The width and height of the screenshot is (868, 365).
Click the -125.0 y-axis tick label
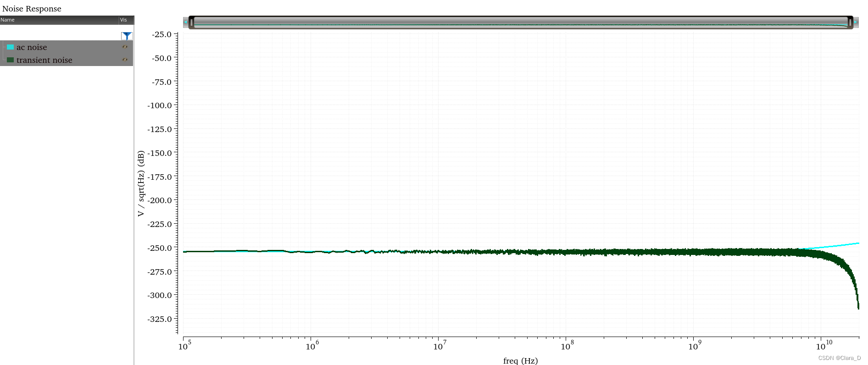click(x=160, y=129)
